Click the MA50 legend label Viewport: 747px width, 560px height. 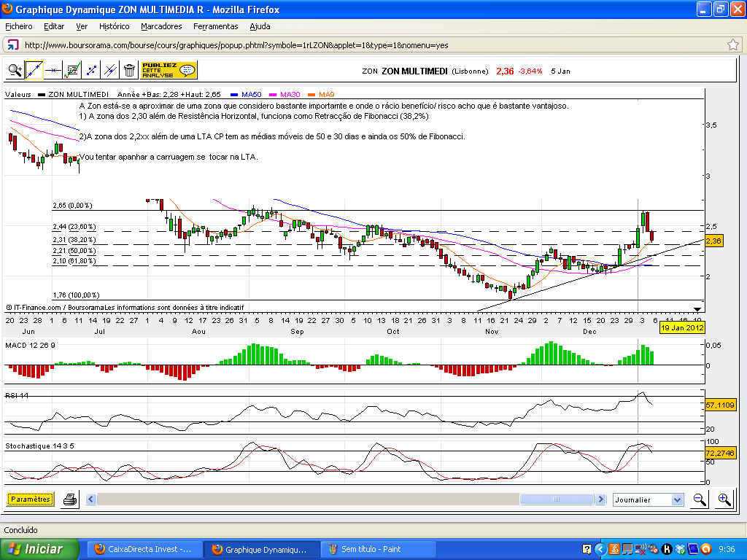[252, 94]
